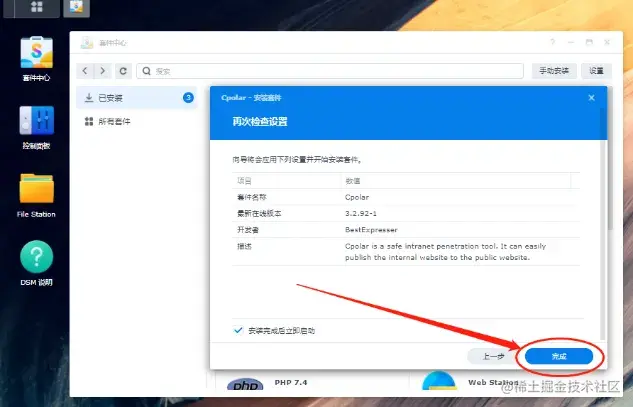Click the version value 3.2.92-1
This screenshot has width=633, height=407.
coord(361,213)
